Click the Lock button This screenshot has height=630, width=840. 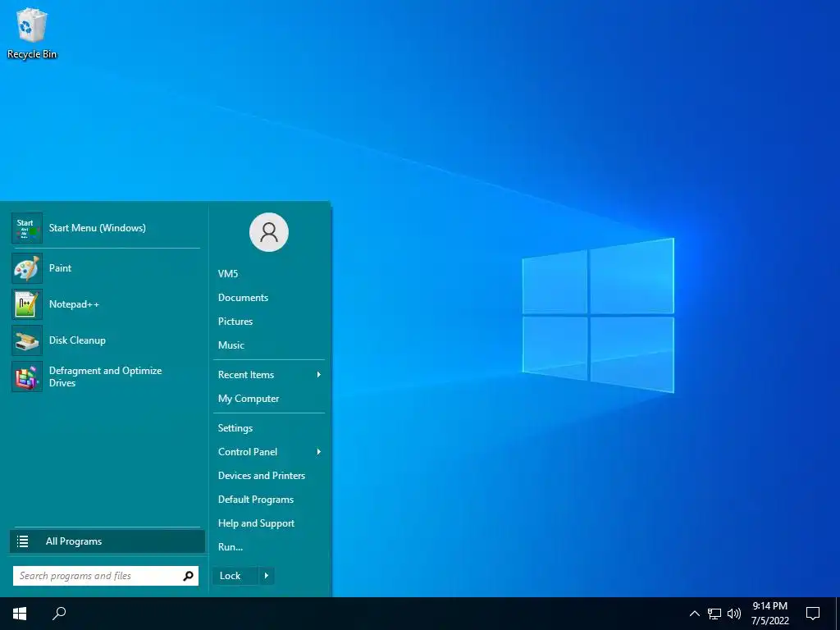(x=235, y=576)
